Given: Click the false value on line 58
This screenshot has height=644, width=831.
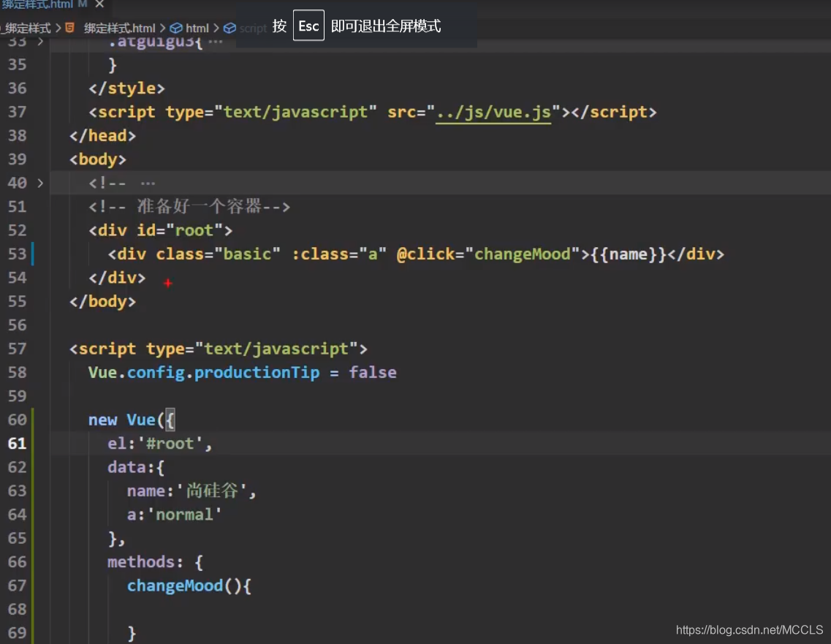Looking at the screenshot, I should [373, 373].
